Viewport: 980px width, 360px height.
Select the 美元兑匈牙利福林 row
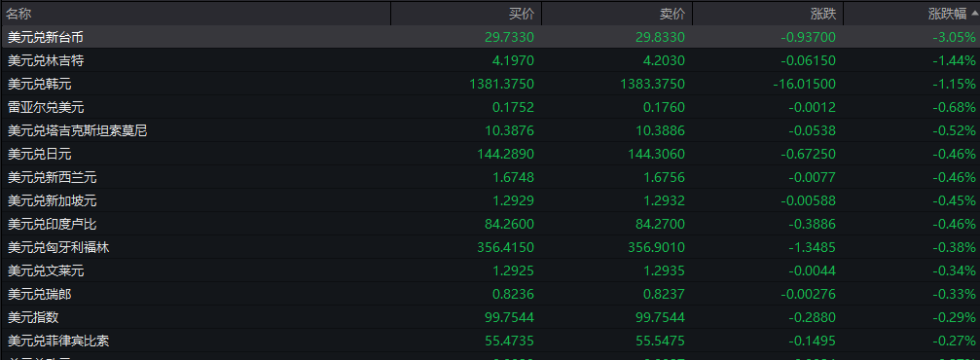coord(490,247)
